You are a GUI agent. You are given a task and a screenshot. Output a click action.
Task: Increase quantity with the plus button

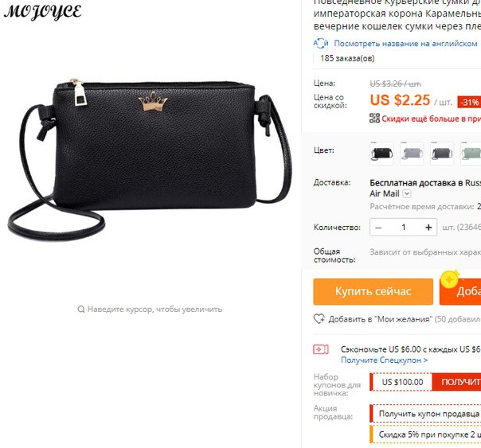point(428,228)
